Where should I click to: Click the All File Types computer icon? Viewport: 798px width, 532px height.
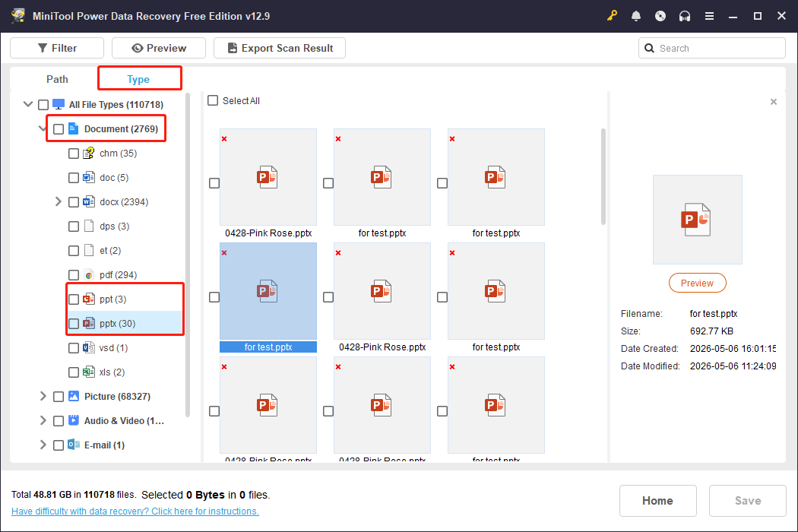click(x=59, y=104)
